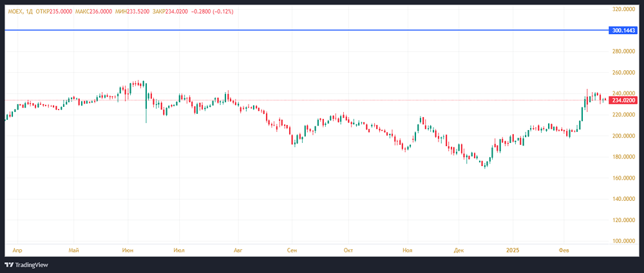Click the TradingView logo icon
644x273 pixels.
coord(10,265)
